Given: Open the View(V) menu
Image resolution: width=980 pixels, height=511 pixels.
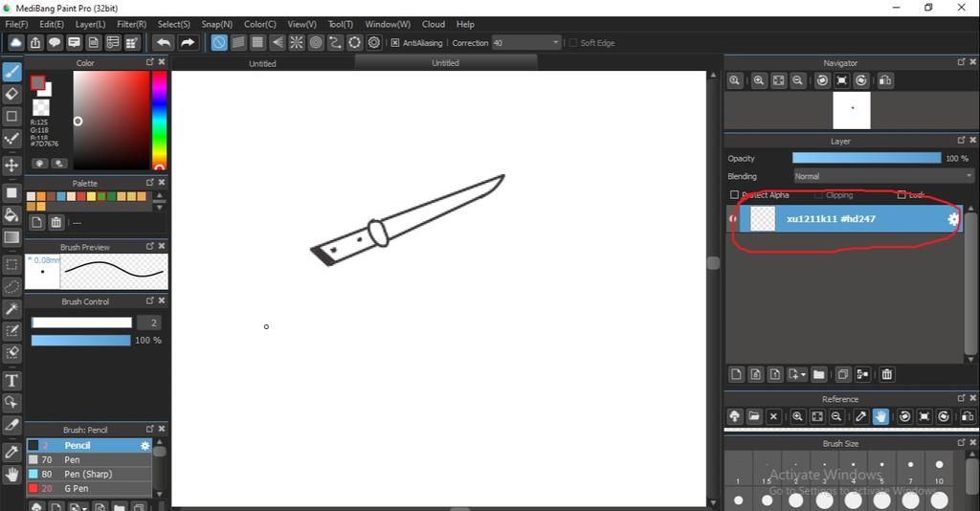Looking at the screenshot, I should [301, 24].
